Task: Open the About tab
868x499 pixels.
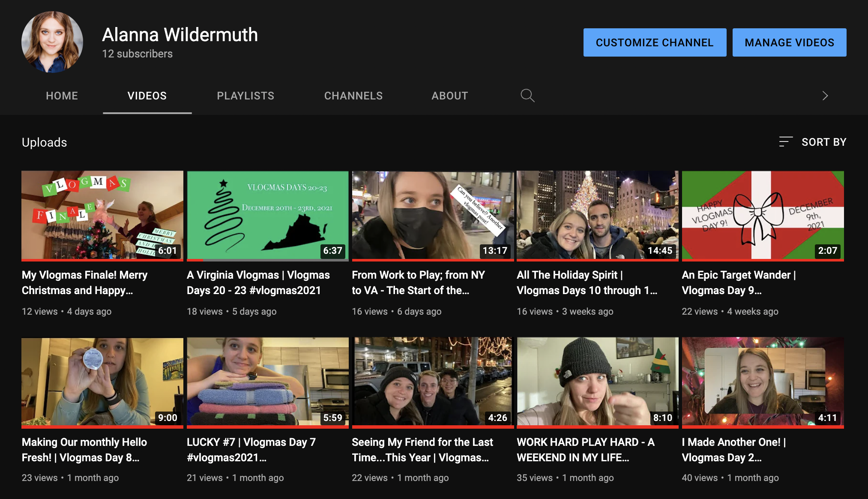Action: [449, 96]
